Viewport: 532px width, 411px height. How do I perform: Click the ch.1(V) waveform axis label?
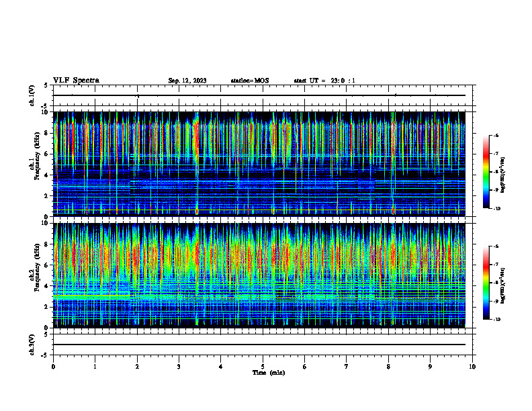[x=32, y=95]
